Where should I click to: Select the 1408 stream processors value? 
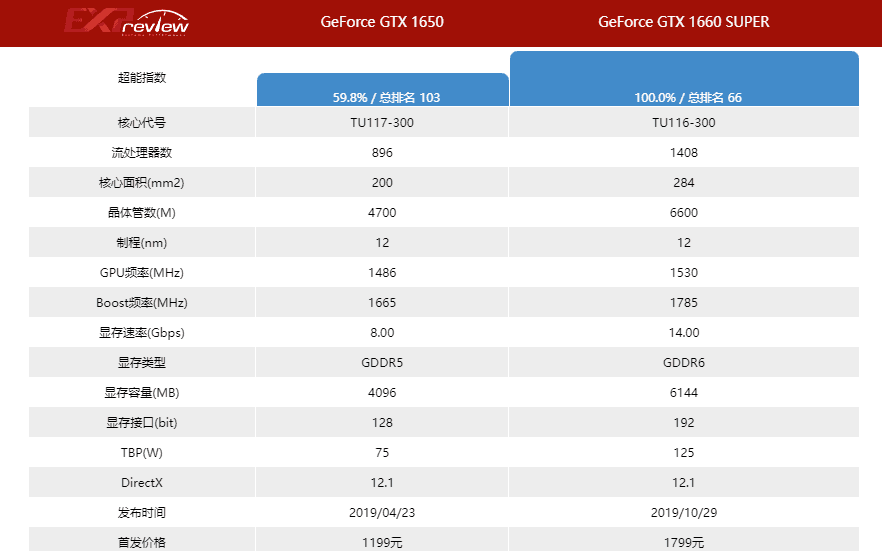pyautogui.click(x=683, y=152)
